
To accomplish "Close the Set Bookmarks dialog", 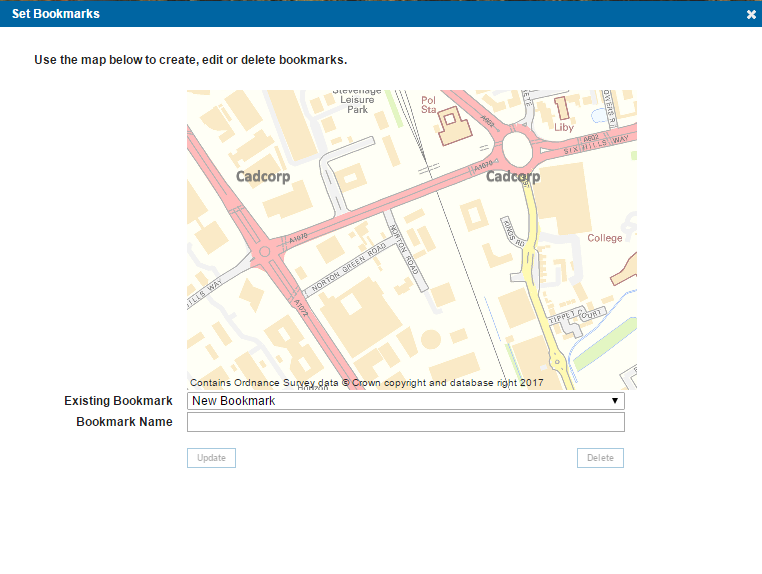I will pos(751,15).
